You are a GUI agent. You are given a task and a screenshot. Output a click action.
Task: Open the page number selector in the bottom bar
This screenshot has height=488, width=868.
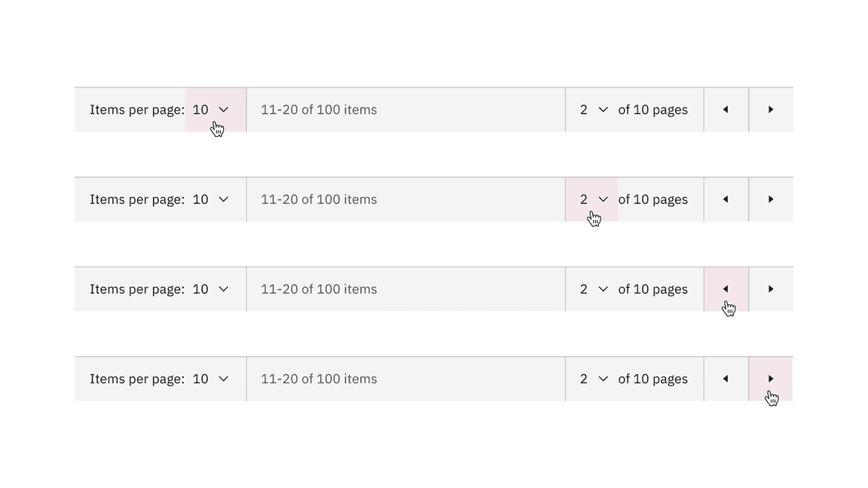(x=594, y=378)
